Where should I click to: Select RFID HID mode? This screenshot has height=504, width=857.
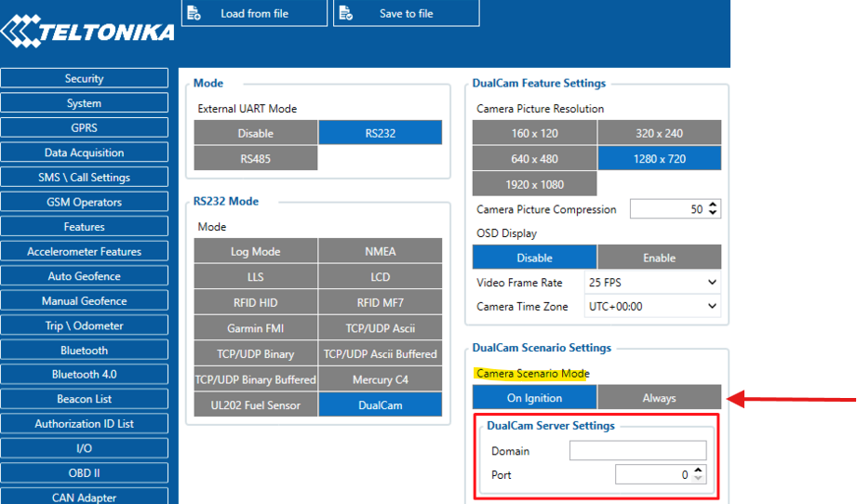tap(255, 302)
